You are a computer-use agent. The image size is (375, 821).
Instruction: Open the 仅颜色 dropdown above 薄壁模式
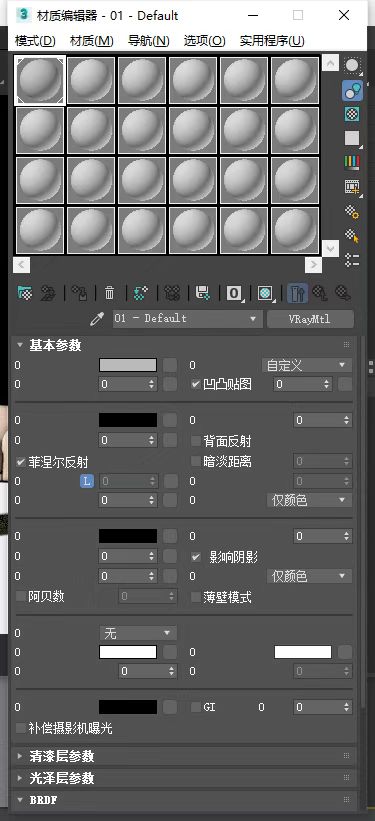[309, 576]
